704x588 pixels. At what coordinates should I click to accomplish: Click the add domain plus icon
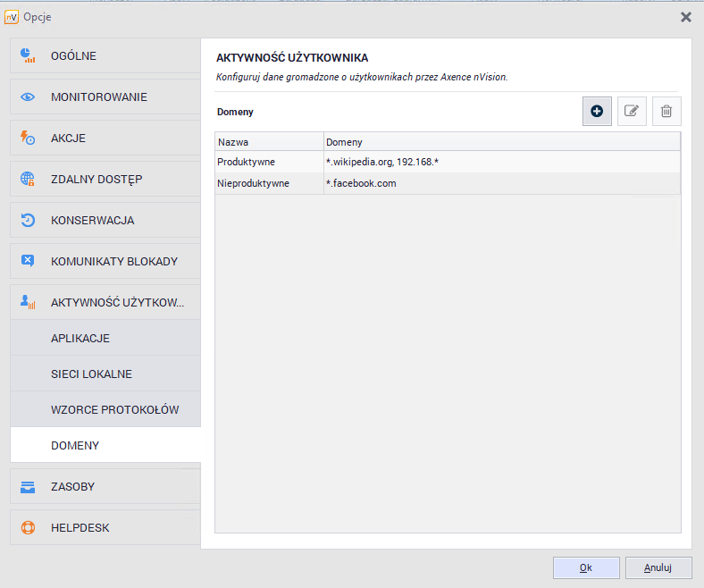(x=597, y=111)
